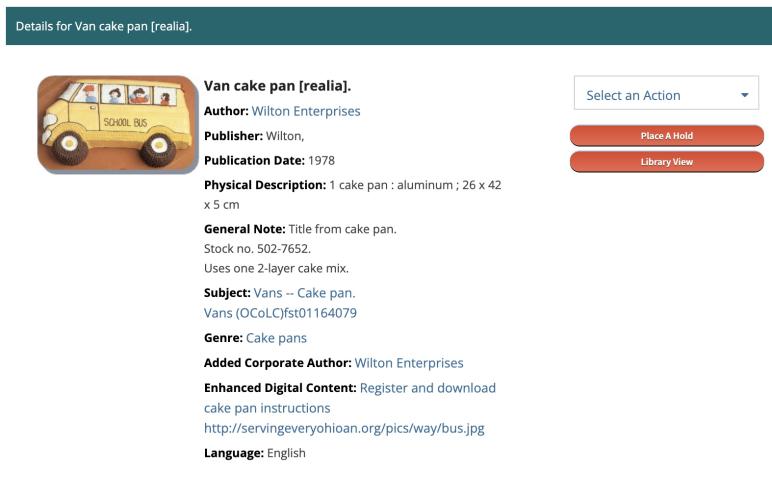The height and width of the screenshot is (491, 772).
Task: Click Register and download cake pan instructions
Action: [350, 398]
